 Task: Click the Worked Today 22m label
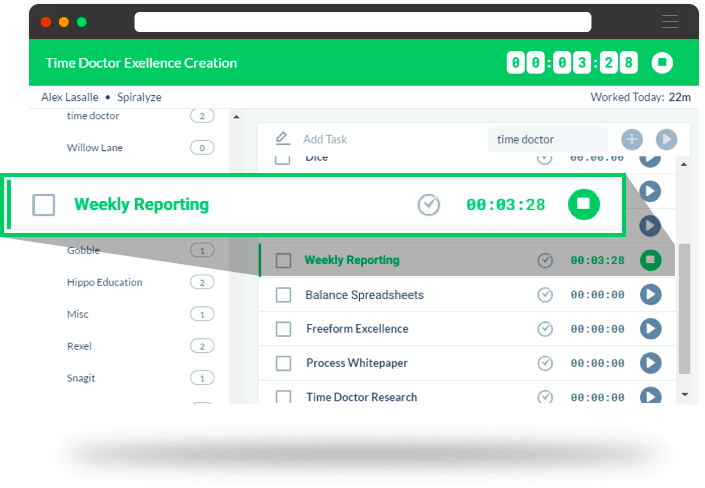point(640,97)
